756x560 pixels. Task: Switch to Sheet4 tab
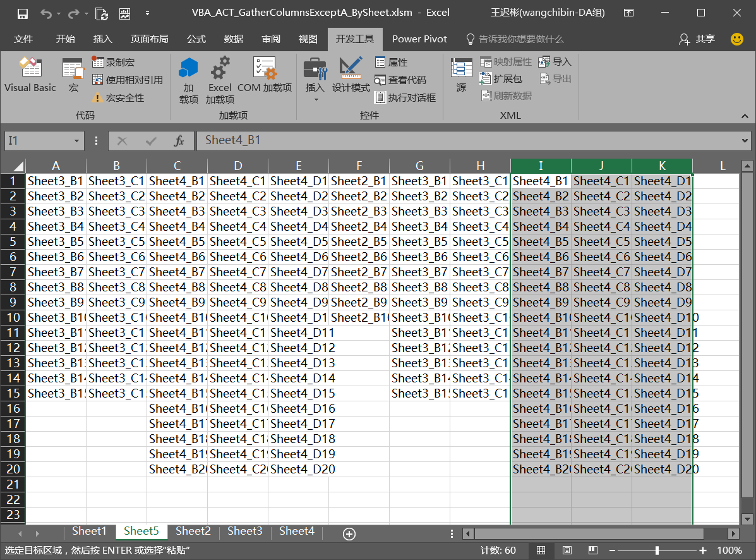coord(296,531)
